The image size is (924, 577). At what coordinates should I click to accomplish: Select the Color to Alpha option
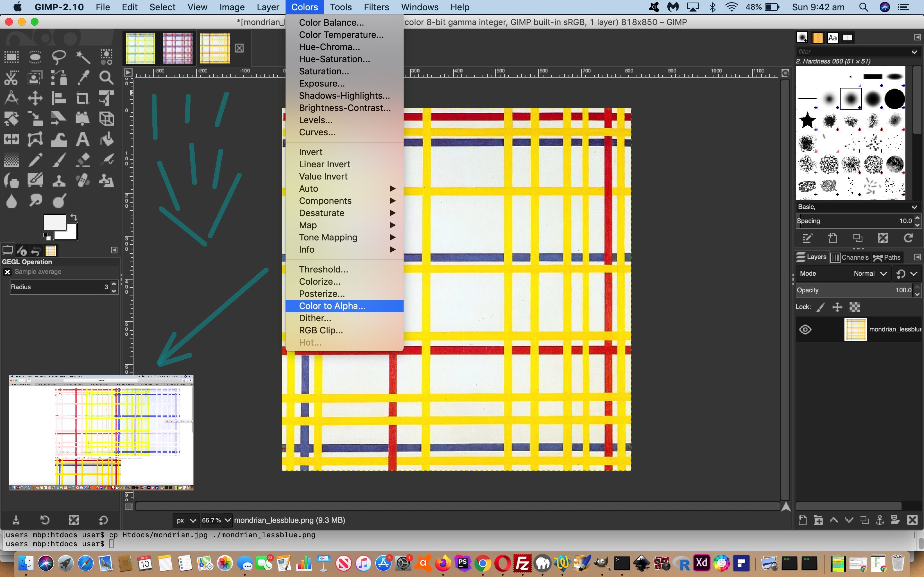click(x=331, y=306)
